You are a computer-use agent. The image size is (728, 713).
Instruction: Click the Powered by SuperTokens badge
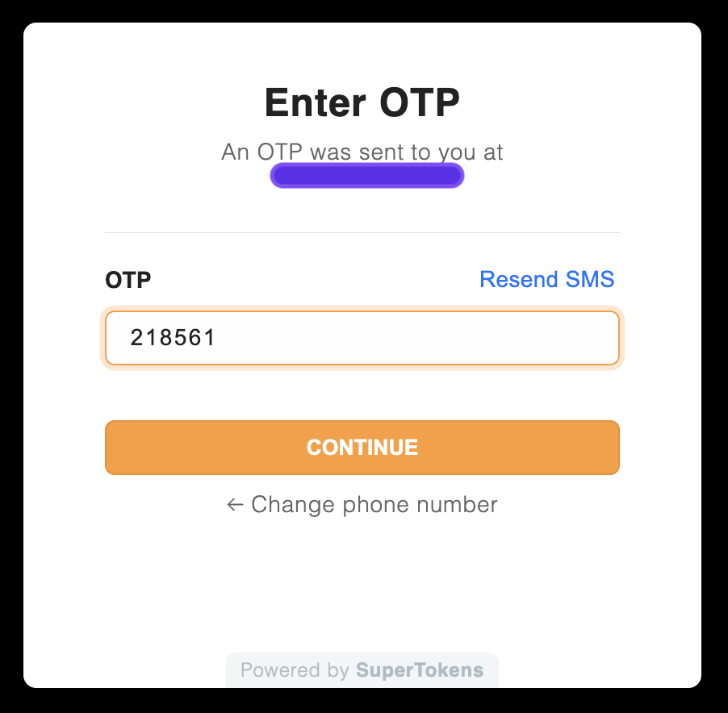coord(362,670)
